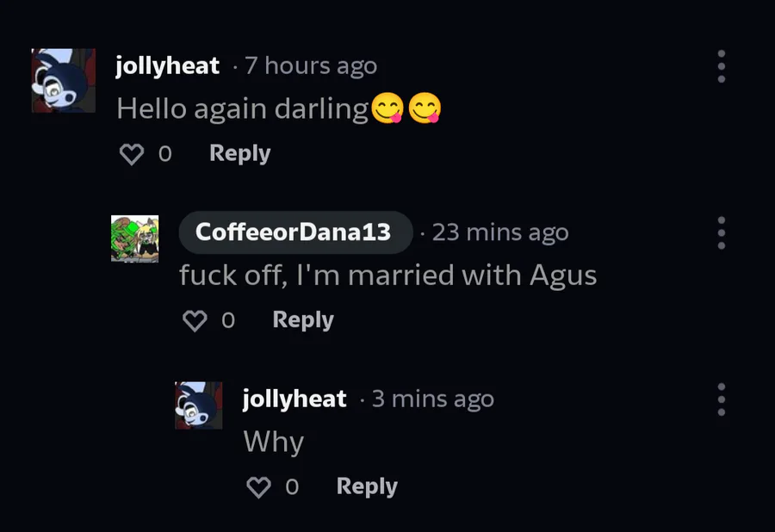
Task: Reply to the "Hello again darling" comment
Action: [239, 153]
